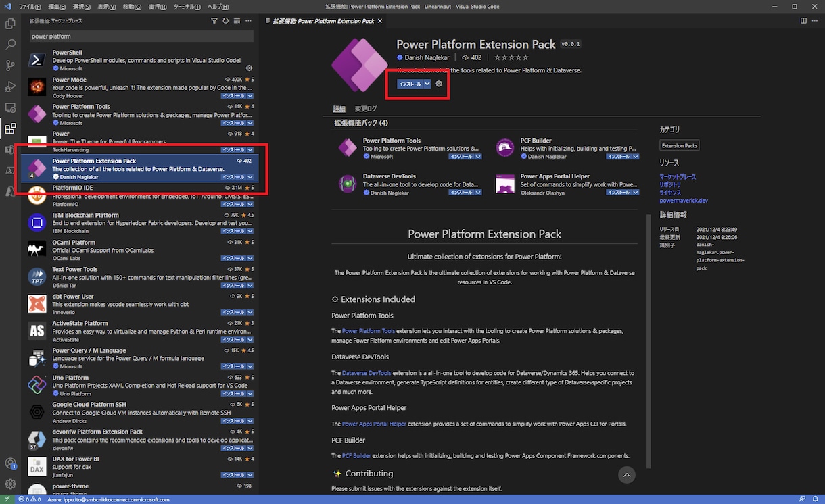Screen dimensions: 825x504
Task: Click the Dataverse DevTools extension icon
Action: pos(348,184)
